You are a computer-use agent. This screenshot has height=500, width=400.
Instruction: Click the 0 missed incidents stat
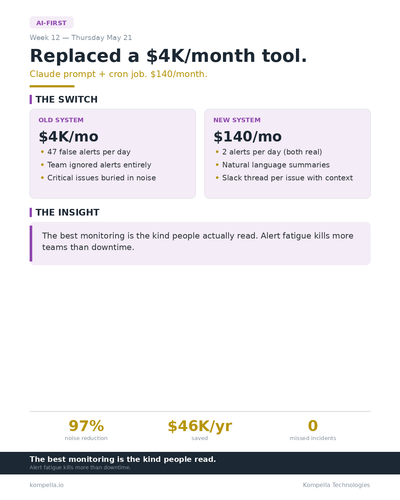313,429
